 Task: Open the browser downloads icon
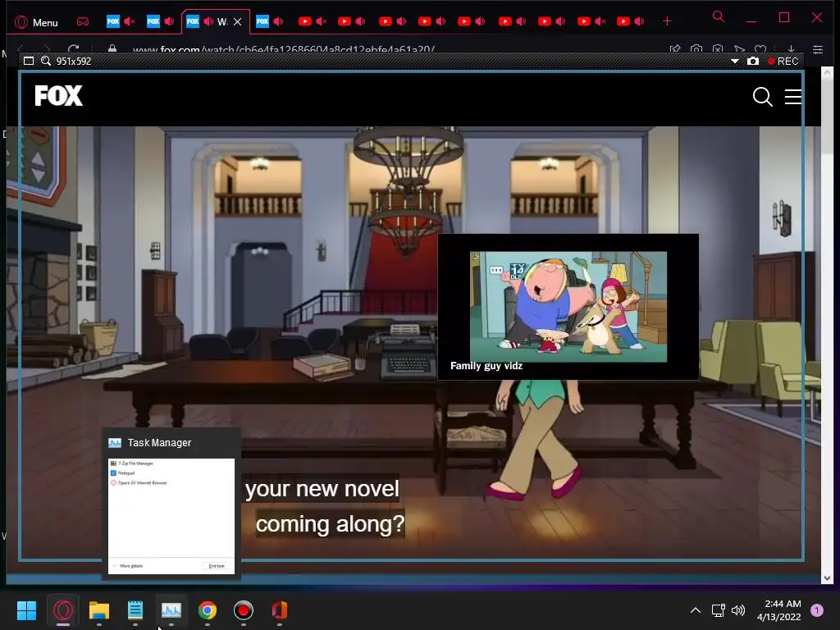coord(791,48)
